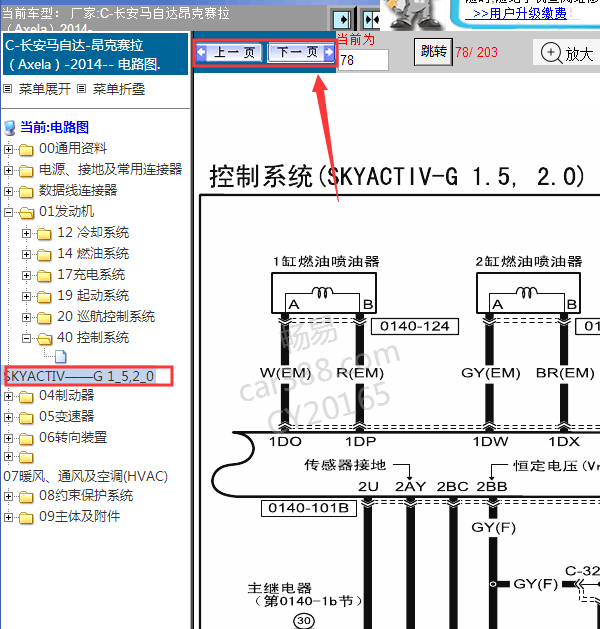Click the collapse-arrows panel icon in header
The height and width of the screenshot is (629, 600).
[x=371, y=19]
